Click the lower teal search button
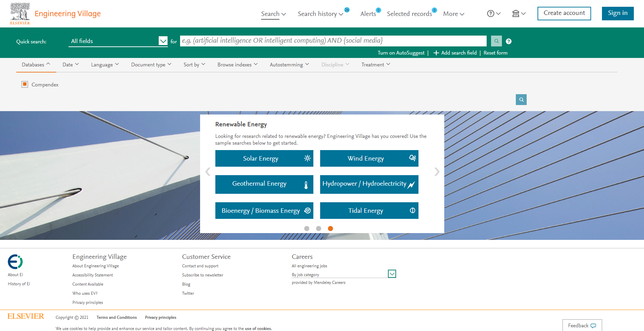The height and width of the screenshot is (331, 644). point(521,100)
